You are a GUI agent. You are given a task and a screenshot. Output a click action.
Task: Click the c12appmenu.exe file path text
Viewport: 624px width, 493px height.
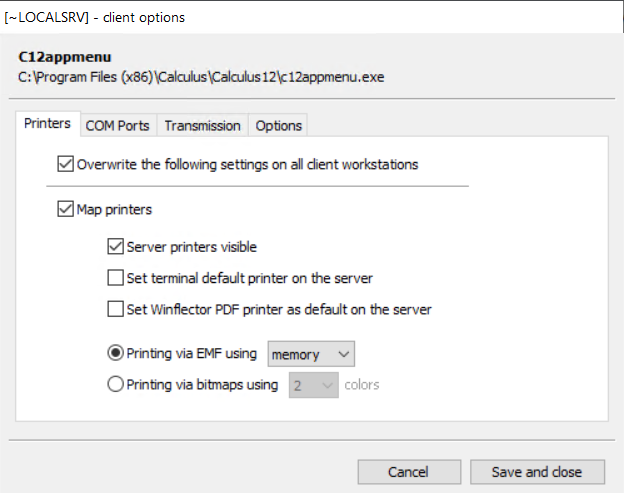pos(200,76)
